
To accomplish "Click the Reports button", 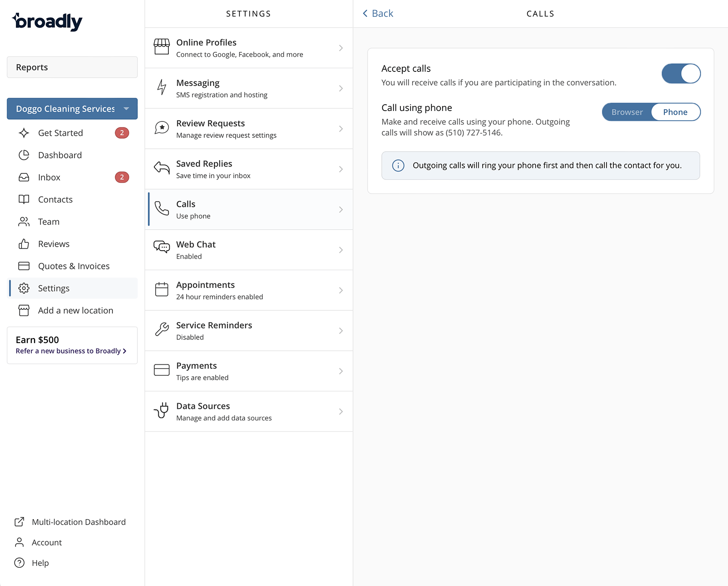I will click(x=72, y=67).
